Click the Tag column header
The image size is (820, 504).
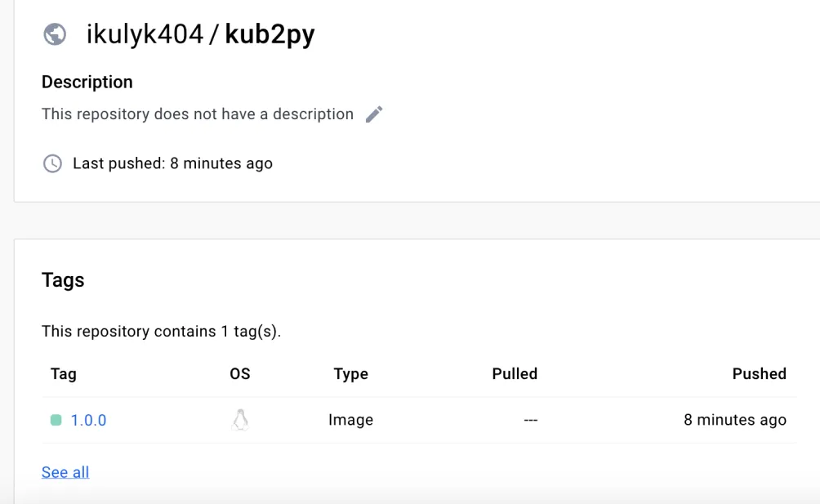click(63, 373)
